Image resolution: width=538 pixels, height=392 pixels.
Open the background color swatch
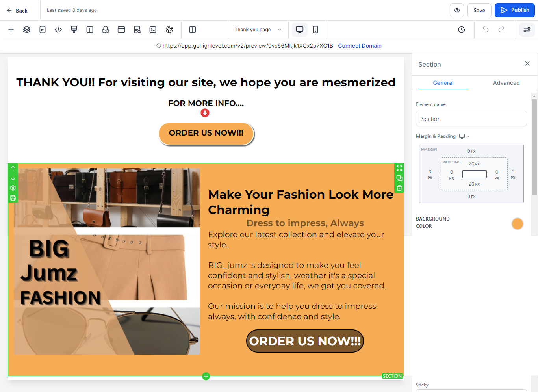[x=517, y=224]
